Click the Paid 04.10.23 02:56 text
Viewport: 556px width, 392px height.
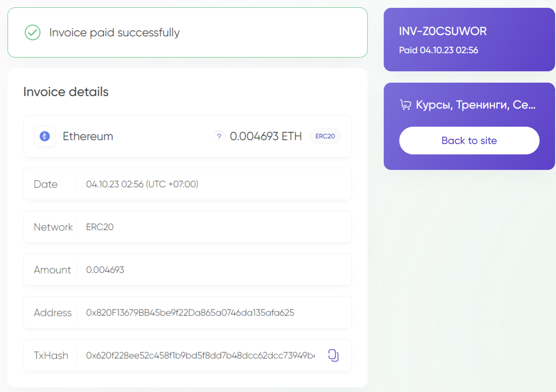(438, 50)
